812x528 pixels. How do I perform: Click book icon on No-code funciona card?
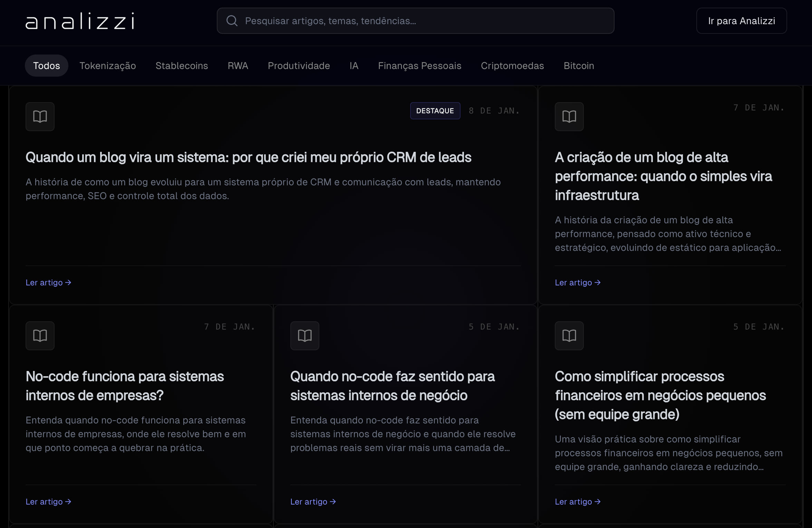tap(40, 335)
